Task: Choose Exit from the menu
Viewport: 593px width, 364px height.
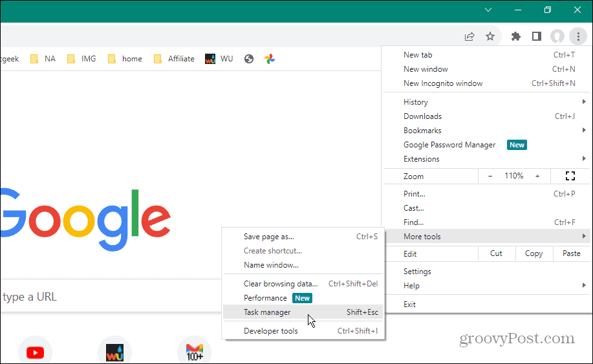Action: coord(486,305)
